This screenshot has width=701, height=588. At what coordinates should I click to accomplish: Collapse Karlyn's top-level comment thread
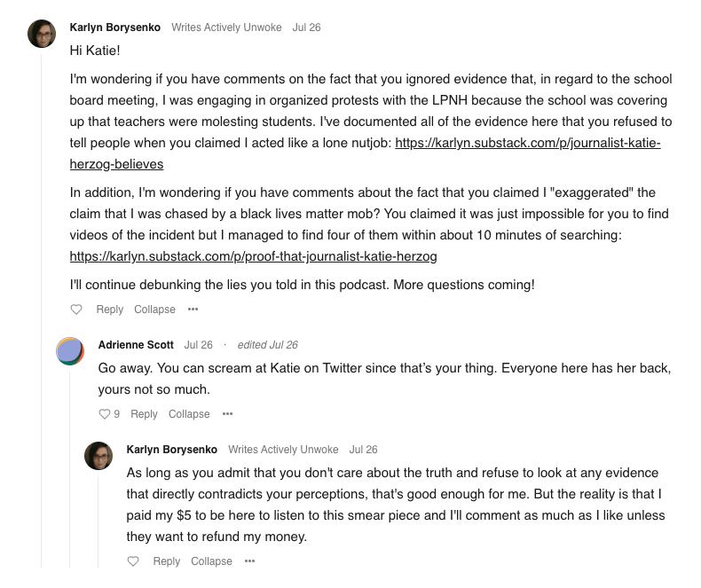click(x=154, y=310)
